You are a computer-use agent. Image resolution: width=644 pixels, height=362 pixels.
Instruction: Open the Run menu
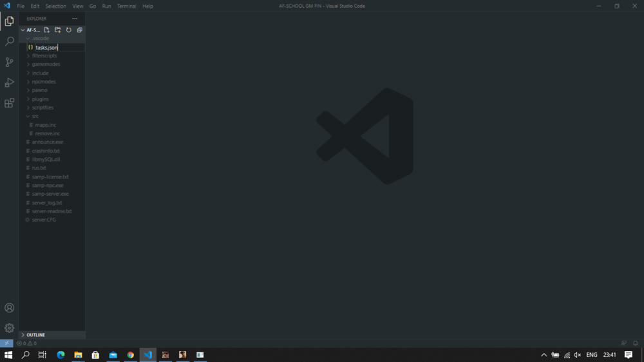(x=106, y=6)
